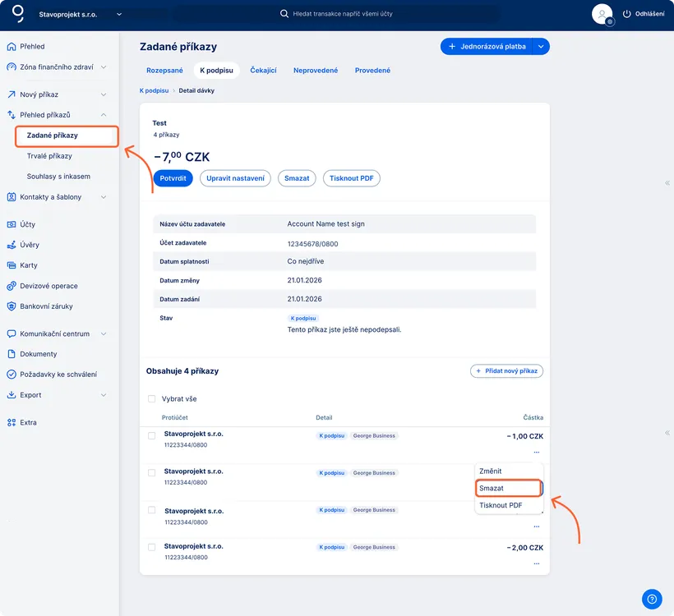Tick the last Stavoprojekt order checkbox

pos(151,547)
